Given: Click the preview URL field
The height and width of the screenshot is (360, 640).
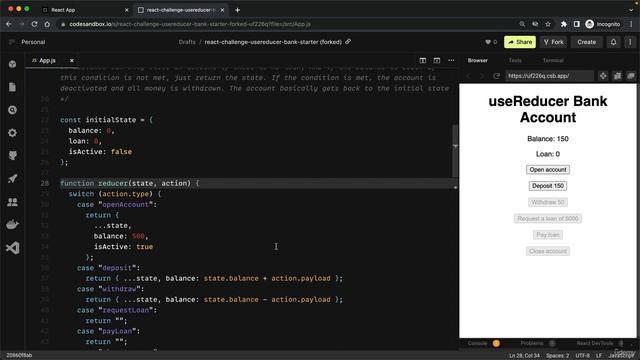Looking at the screenshot, I should tap(549, 76).
